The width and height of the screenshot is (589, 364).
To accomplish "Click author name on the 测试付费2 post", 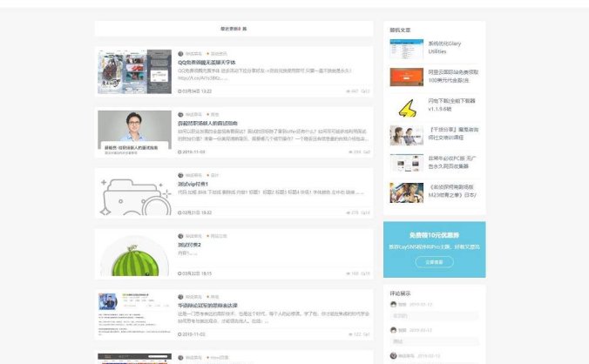I will click(193, 236).
